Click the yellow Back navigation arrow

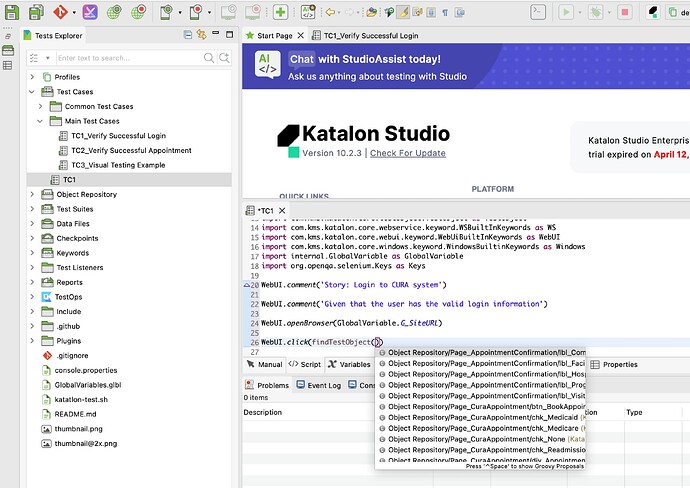[x=330, y=12]
